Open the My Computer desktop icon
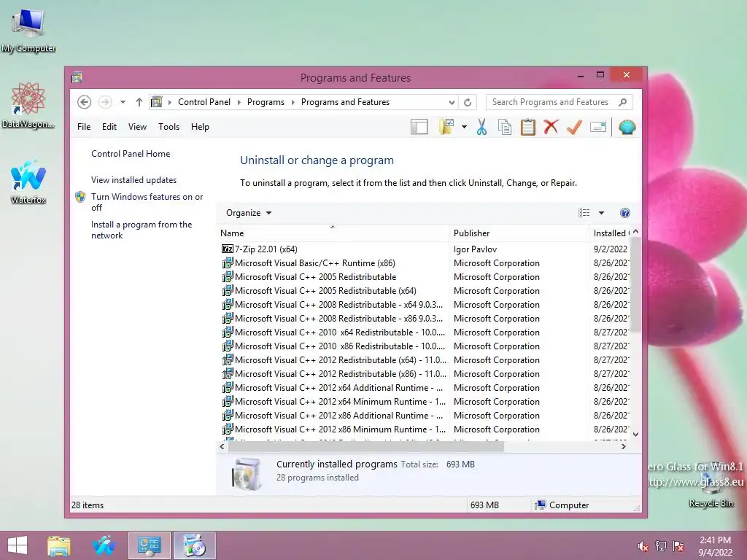747x560 pixels. (28, 29)
